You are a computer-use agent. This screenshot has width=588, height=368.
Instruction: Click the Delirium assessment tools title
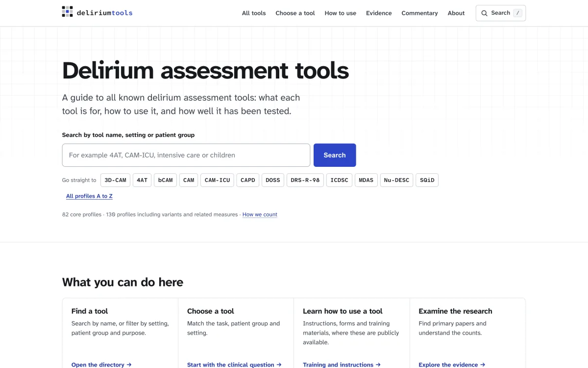(205, 71)
